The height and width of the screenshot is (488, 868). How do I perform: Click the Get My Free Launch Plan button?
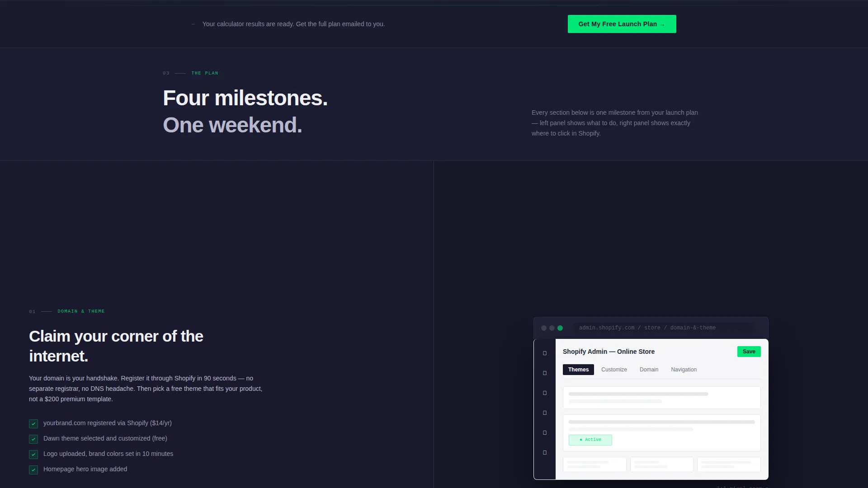click(x=622, y=24)
